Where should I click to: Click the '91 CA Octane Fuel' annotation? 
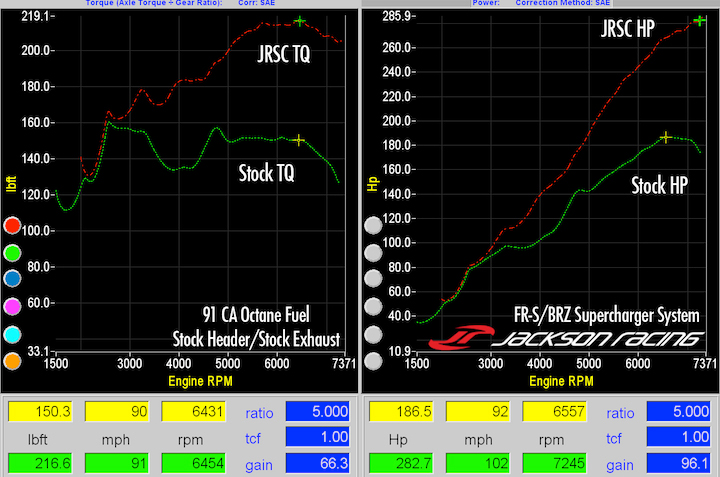(256, 315)
